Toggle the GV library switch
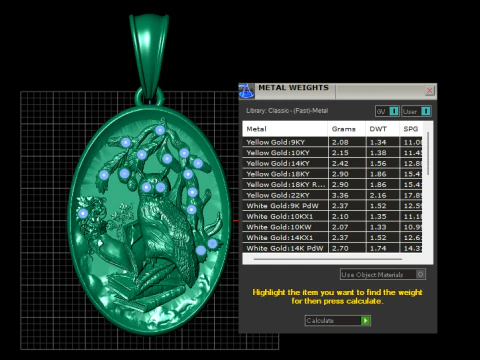This screenshot has height=360, width=480. point(387,111)
